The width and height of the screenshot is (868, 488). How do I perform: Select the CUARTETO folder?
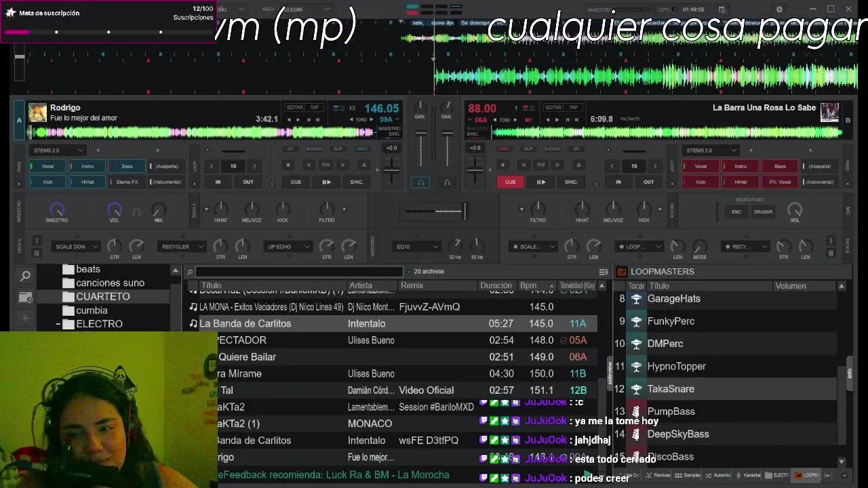(102, 297)
